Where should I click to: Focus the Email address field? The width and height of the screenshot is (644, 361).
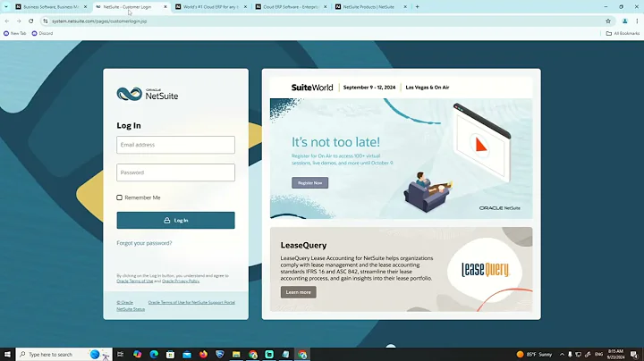click(x=176, y=145)
